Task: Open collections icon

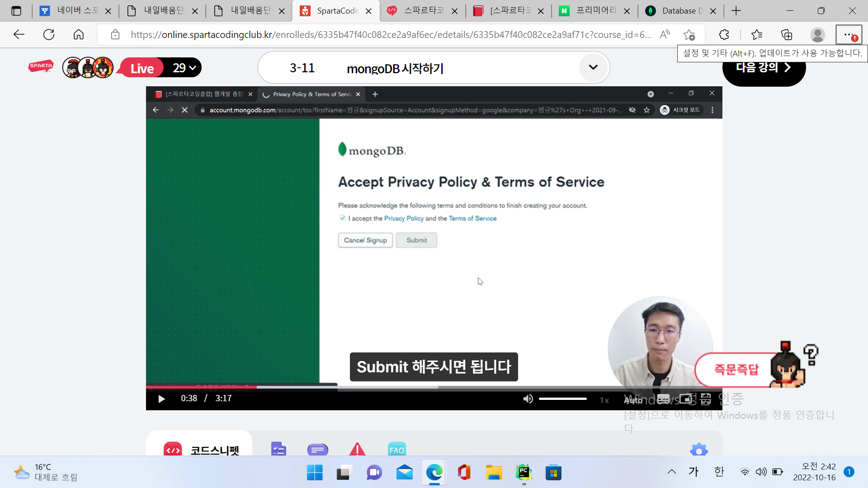Action: pyautogui.click(x=787, y=34)
